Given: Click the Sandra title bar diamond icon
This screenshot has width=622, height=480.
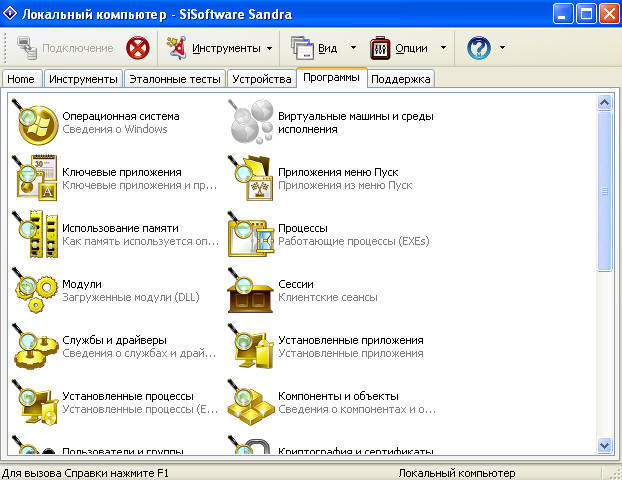Looking at the screenshot, I should pos(10,13).
